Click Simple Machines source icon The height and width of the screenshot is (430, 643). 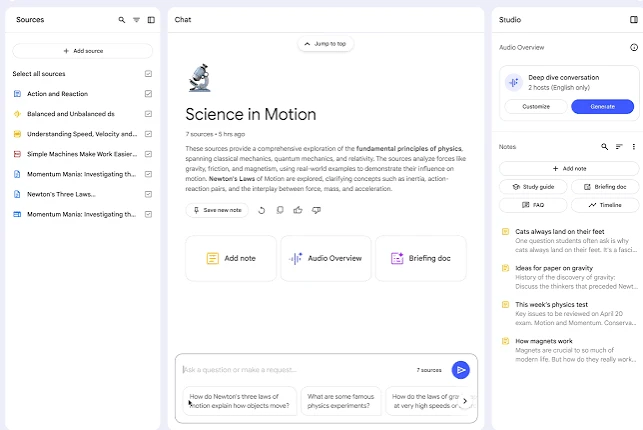17,154
